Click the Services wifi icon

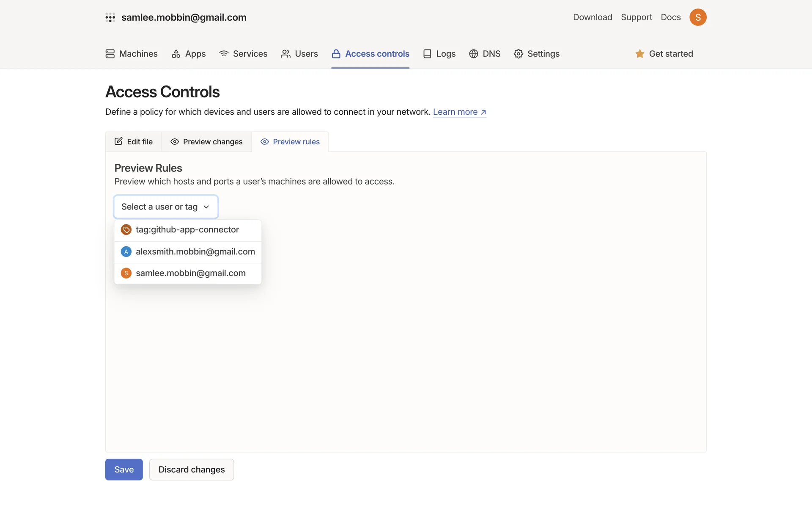point(224,54)
